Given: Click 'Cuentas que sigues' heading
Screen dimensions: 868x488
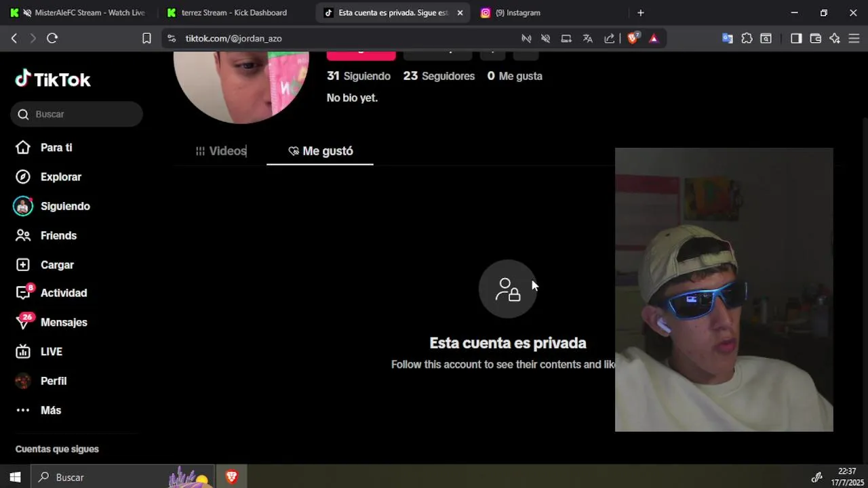Looking at the screenshot, I should (57, 449).
